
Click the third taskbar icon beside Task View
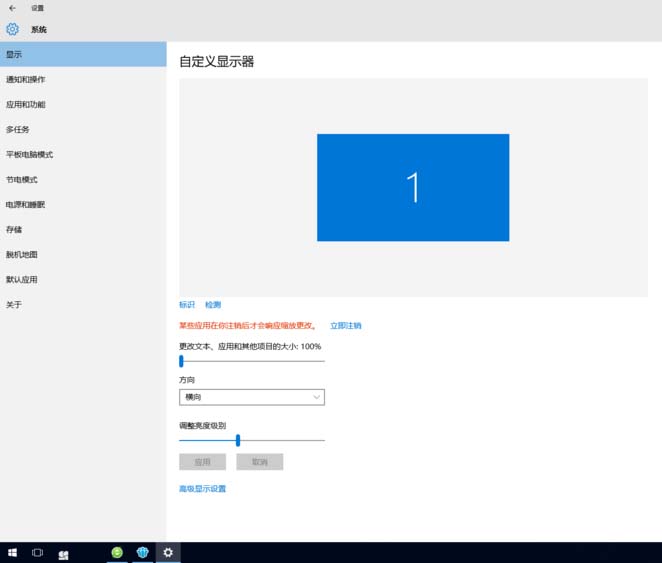tap(63, 553)
